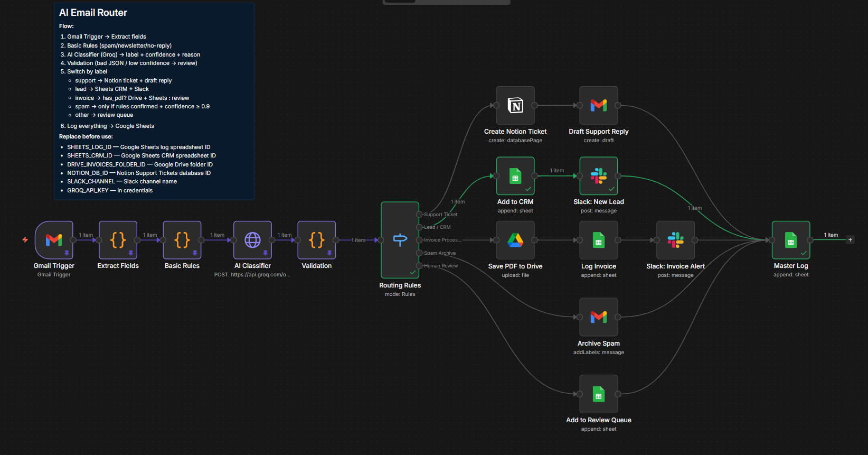Click the 'POST: https://api.groq.com' subtitle
This screenshot has height=455, width=868.
pyautogui.click(x=252, y=275)
